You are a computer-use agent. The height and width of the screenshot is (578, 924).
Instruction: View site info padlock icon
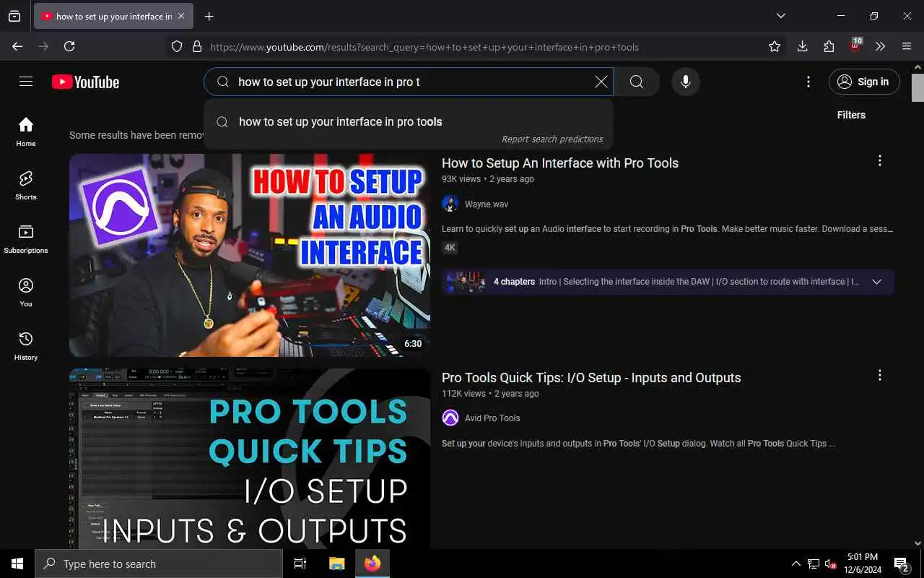click(196, 46)
